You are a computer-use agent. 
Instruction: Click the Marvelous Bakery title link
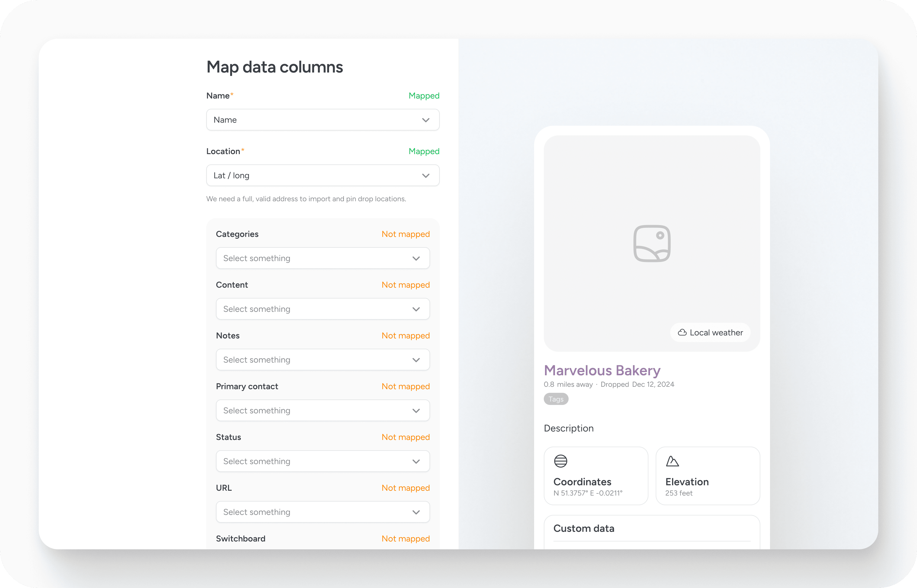click(602, 370)
